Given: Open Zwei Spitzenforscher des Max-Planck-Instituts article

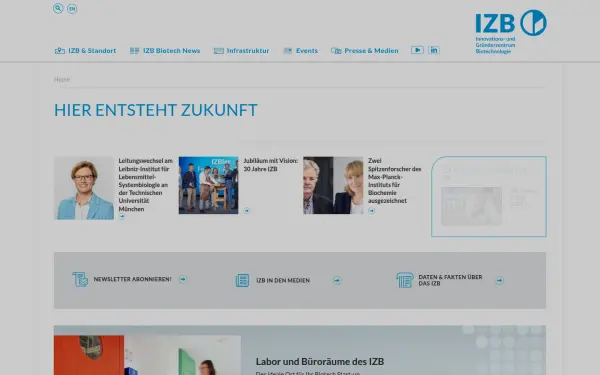Looking at the screenshot, I should [x=395, y=181].
